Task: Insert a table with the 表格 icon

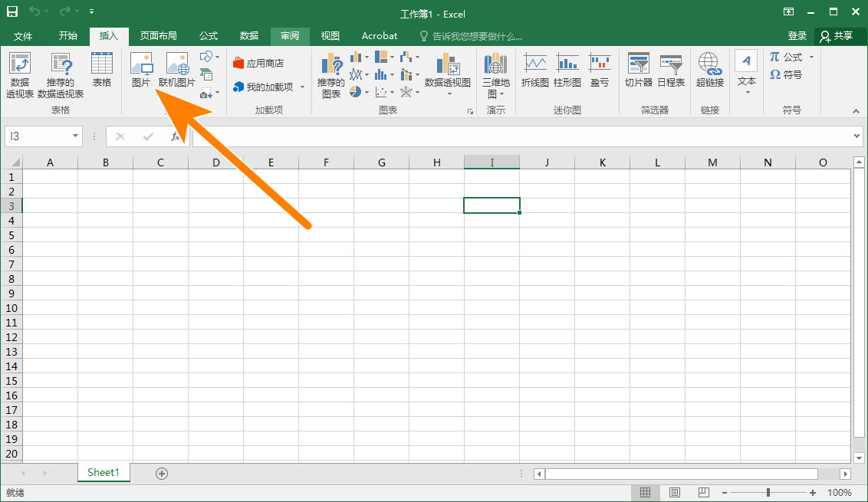Action: point(102,70)
